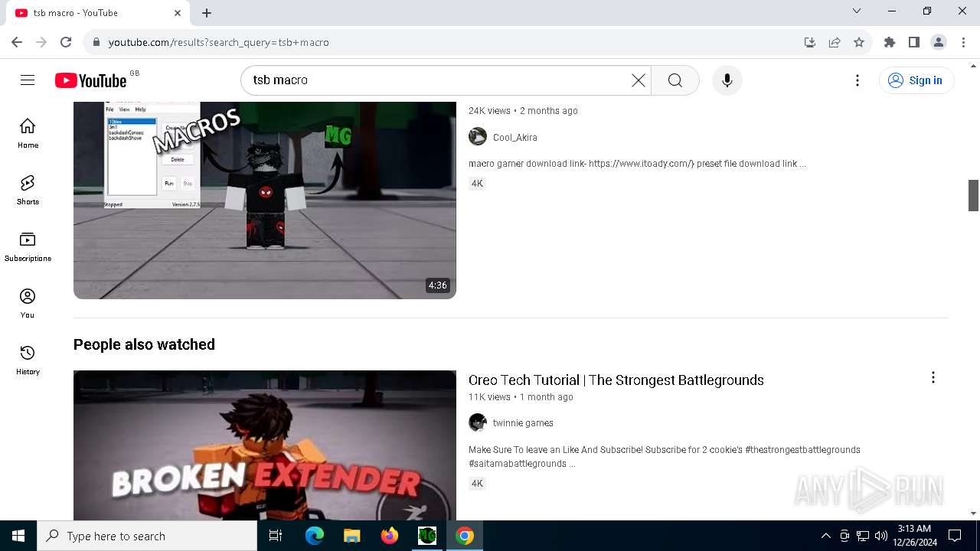Open Windows notification center
This screenshot has height=551, width=980.
[x=955, y=536]
